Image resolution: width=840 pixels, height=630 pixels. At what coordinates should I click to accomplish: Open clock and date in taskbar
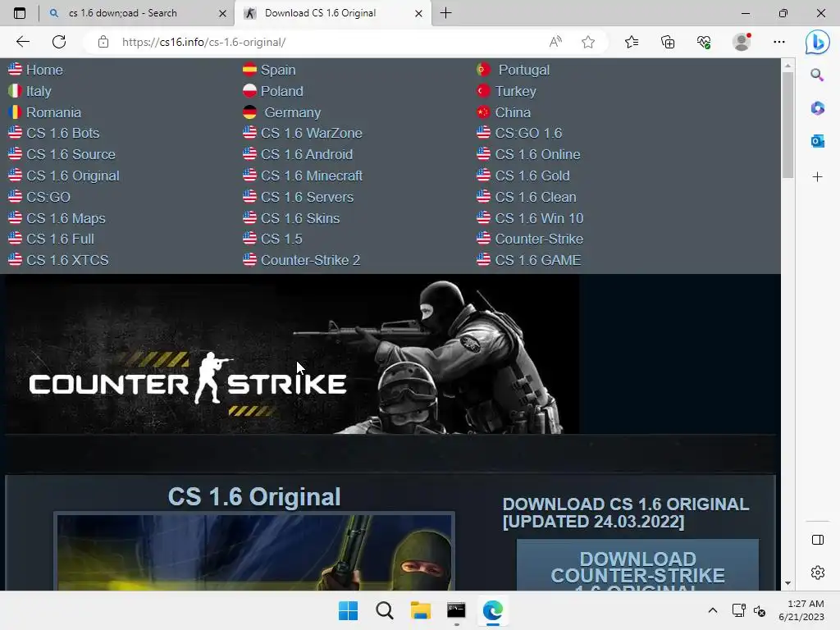pyautogui.click(x=801, y=610)
